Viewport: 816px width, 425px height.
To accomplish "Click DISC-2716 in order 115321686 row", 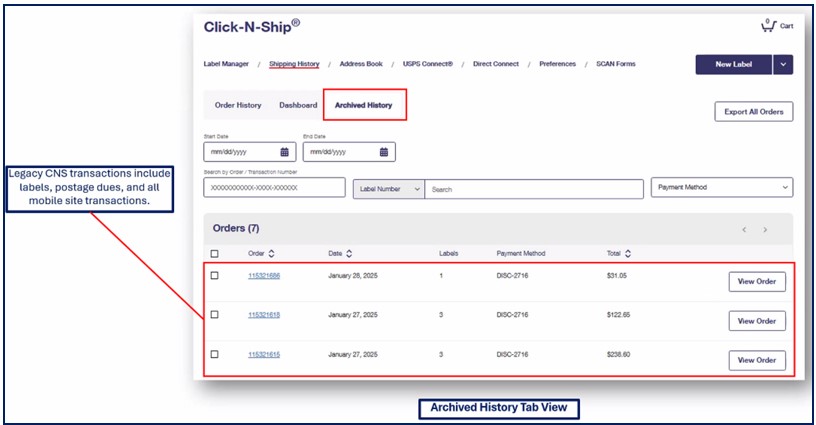I will pos(512,276).
